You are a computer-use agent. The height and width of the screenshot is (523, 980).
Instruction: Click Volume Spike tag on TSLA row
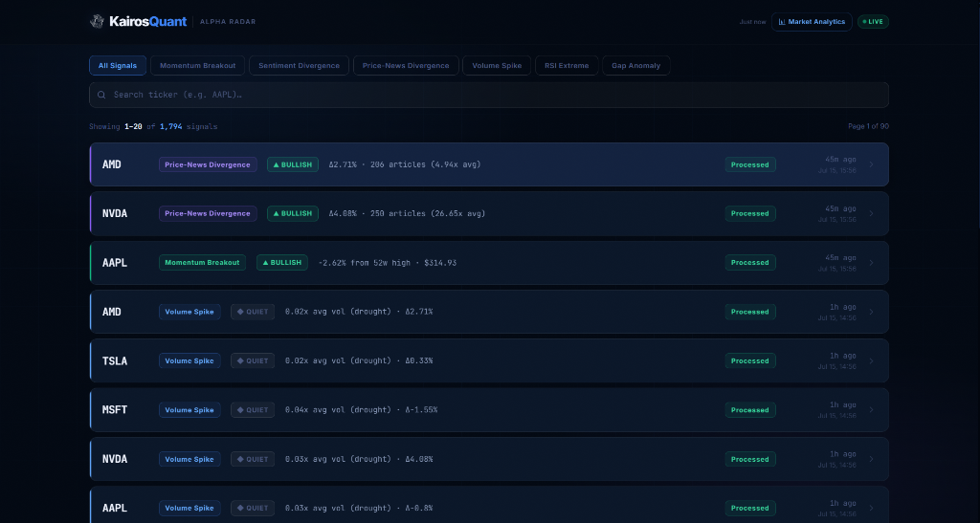coord(189,360)
